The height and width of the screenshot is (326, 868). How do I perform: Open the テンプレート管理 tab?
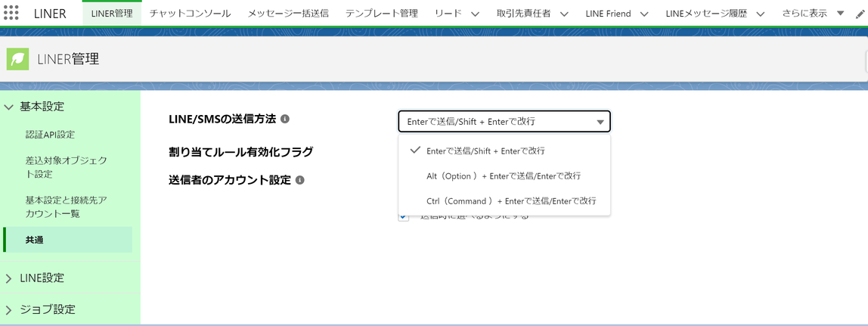coord(382,14)
